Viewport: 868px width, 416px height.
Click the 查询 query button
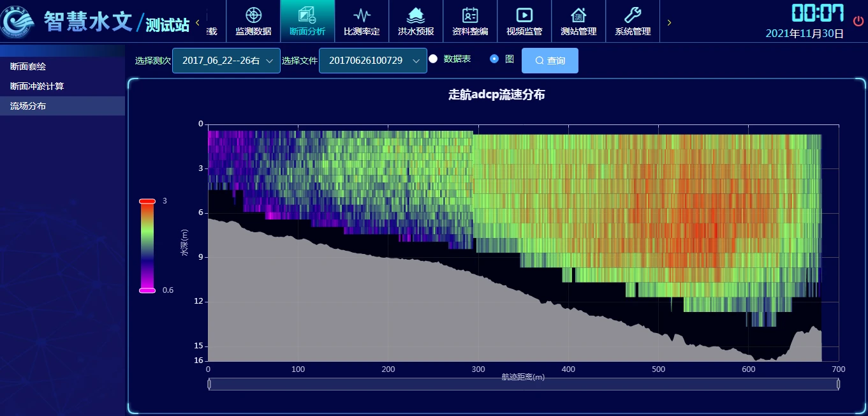[550, 61]
